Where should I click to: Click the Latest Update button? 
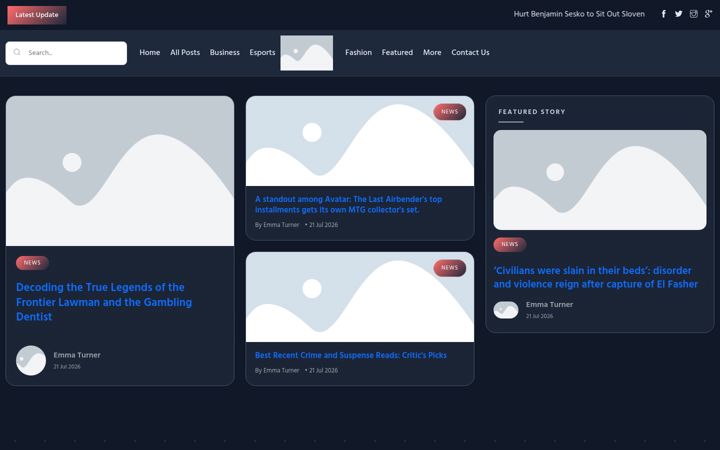(x=37, y=15)
